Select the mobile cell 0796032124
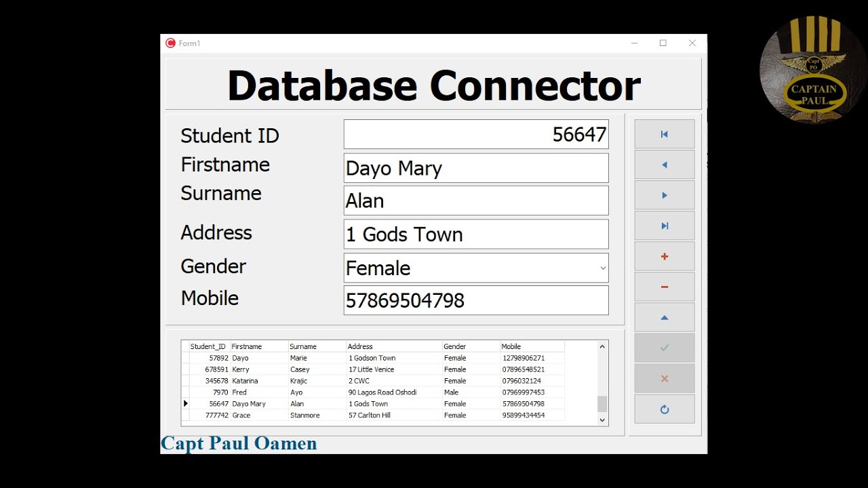The image size is (868, 488). click(x=532, y=381)
